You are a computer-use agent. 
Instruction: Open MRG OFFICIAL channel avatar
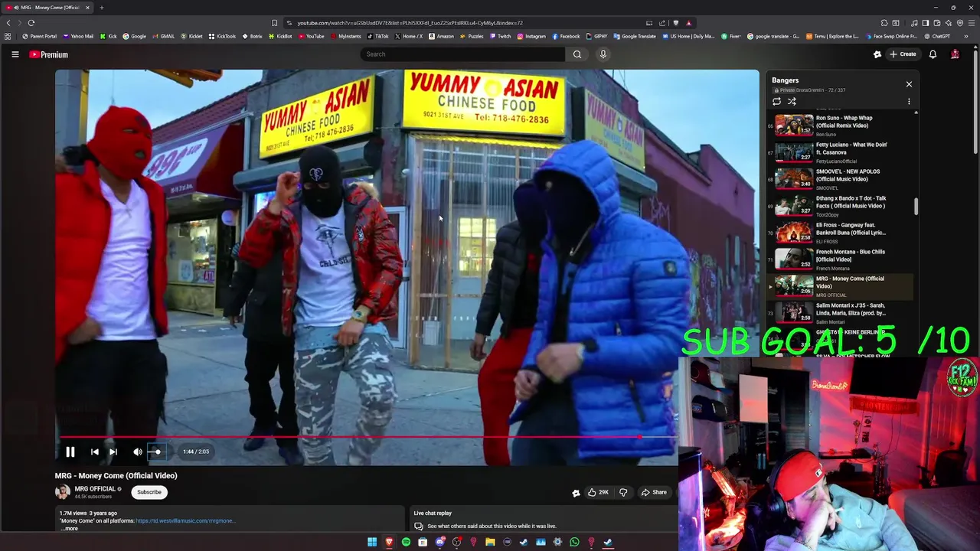62,492
